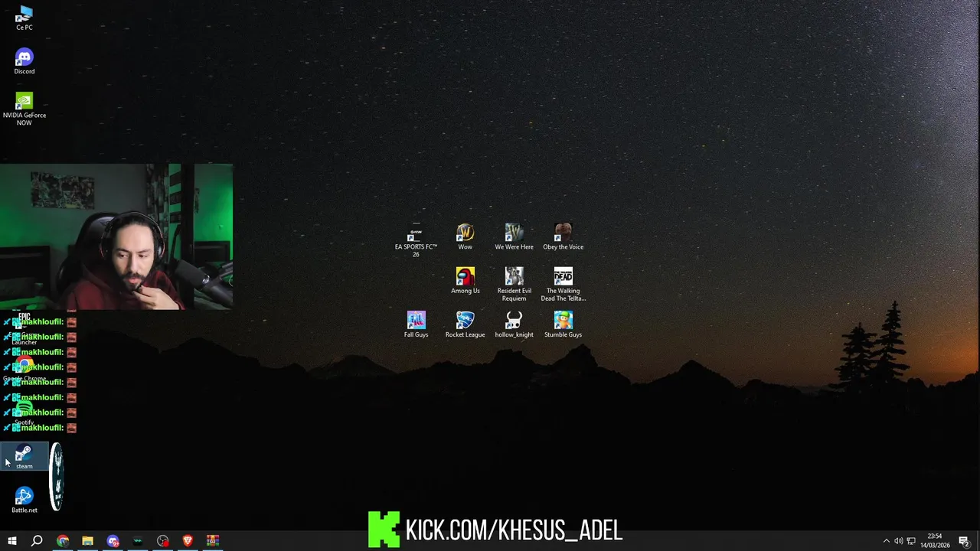The width and height of the screenshot is (980, 551).
Task: Select the hollow_knight desktop icon
Action: (514, 324)
